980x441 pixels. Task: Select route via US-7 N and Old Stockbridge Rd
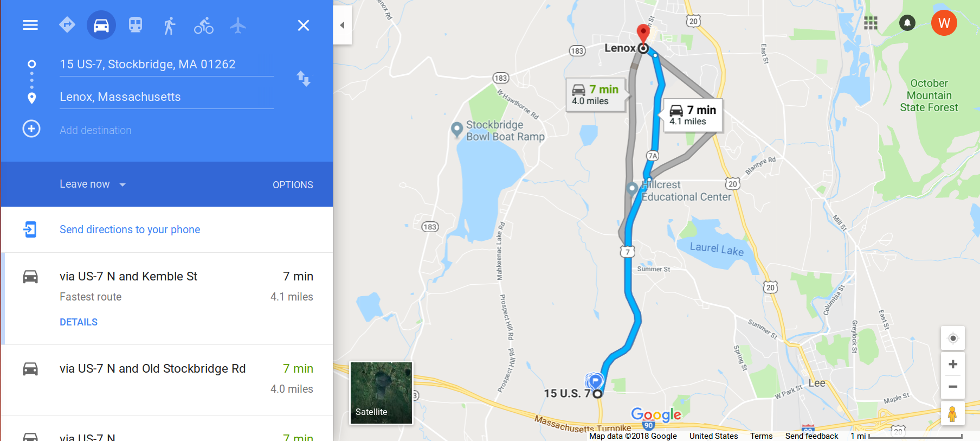point(167,380)
